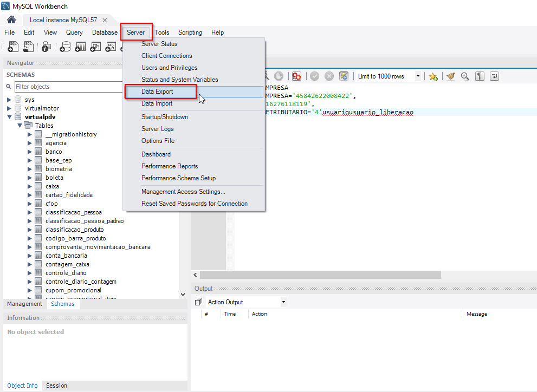This screenshot has height=392, width=537.
Task: Select Reset Saved Passwords for Connection
Action: (x=194, y=204)
